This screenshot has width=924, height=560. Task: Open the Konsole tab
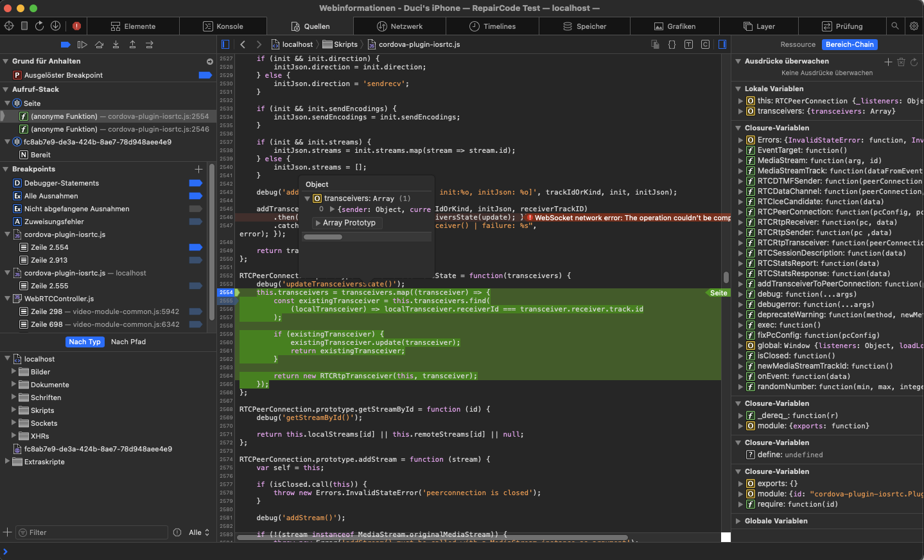tap(223, 26)
